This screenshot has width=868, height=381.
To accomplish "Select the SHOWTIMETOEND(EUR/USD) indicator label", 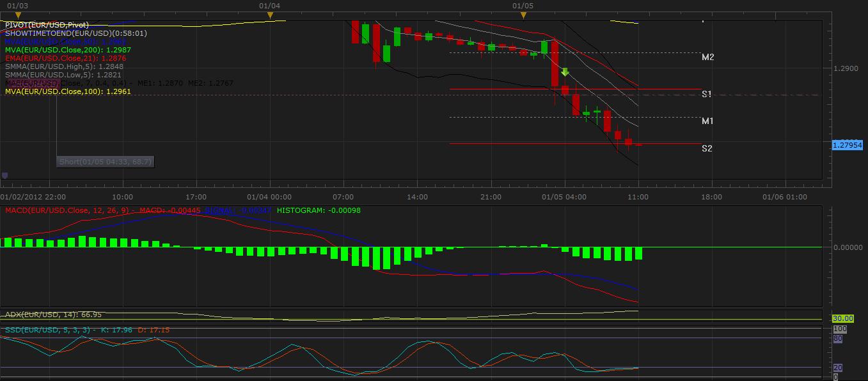I will point(76,33).
